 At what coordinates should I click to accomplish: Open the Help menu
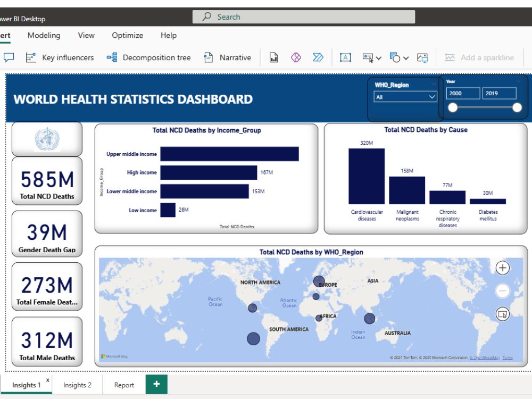169,35
